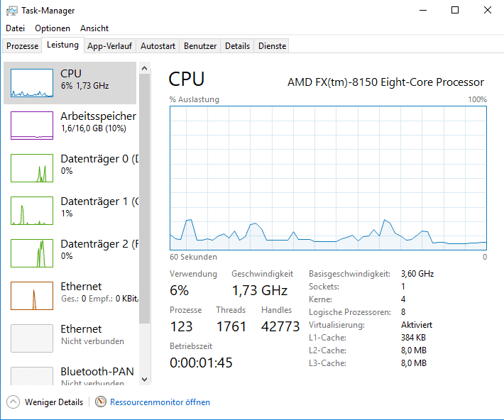Click the Ressourcenmonitor gauge icon
Image resolution: width=504 pixels, height=420 pixels.
click(101, 402)
